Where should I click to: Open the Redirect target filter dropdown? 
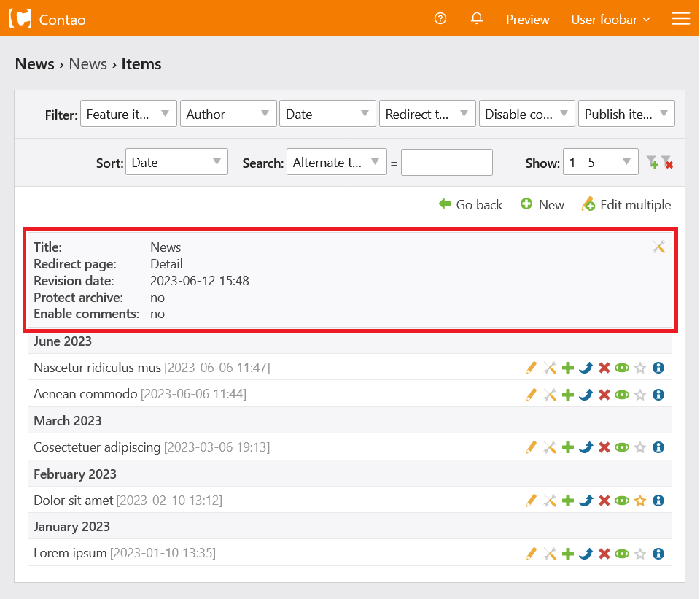coord(427,114)
